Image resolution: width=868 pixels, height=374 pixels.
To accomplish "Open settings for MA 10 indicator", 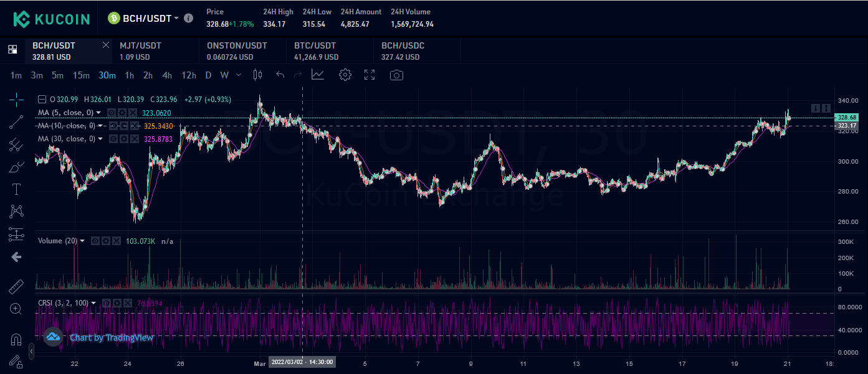I will tap(123, 126).
